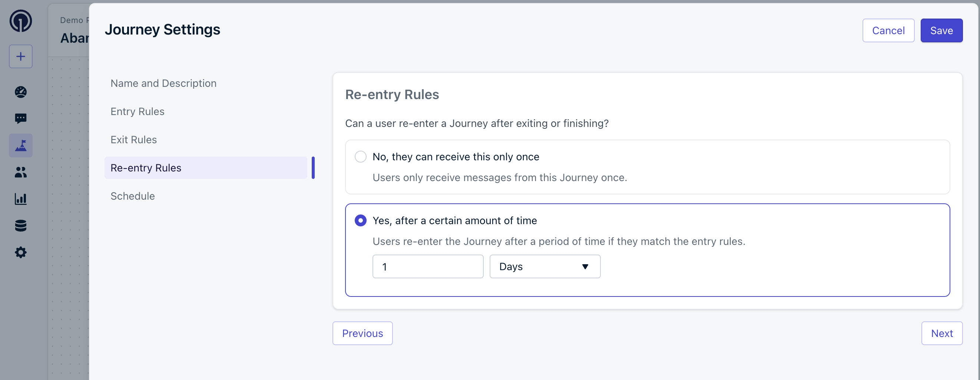Open the messages chat bubble icon
980x380 pixels.
coord(20,118)
